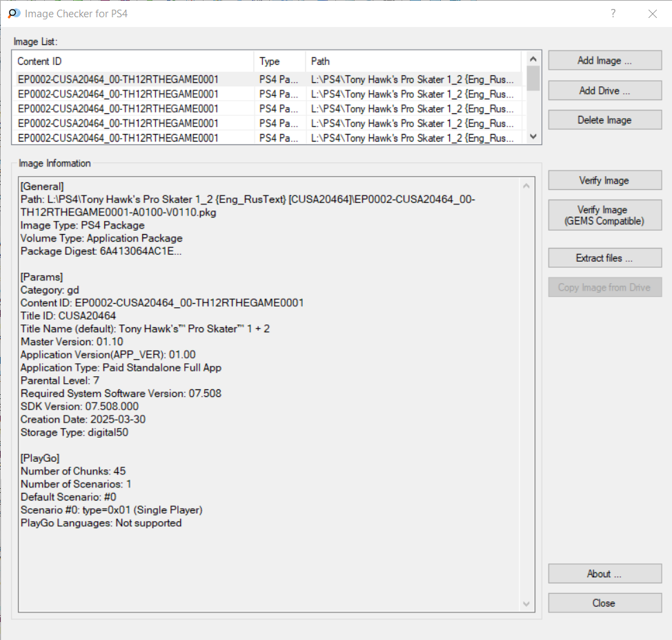
Task: Click the image list scrollbar thumb
Action: pos(533,78)
